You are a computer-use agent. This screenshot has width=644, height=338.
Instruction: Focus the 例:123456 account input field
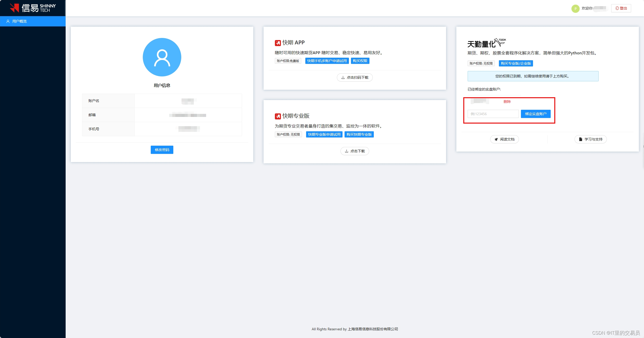point(493,114)
